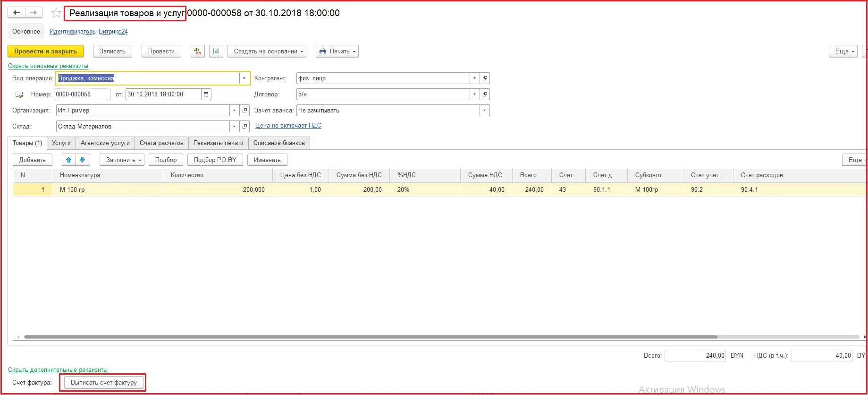Click the Номенклатура column header
The height and width of the screenshot is (395, 868).
(108, 175)
